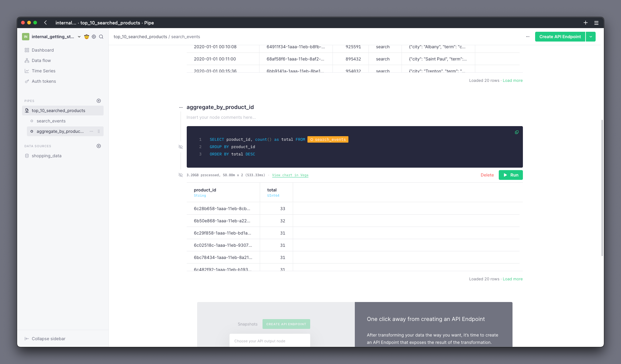Toggle SQL editor visibility eye icon

pos(181,147)
